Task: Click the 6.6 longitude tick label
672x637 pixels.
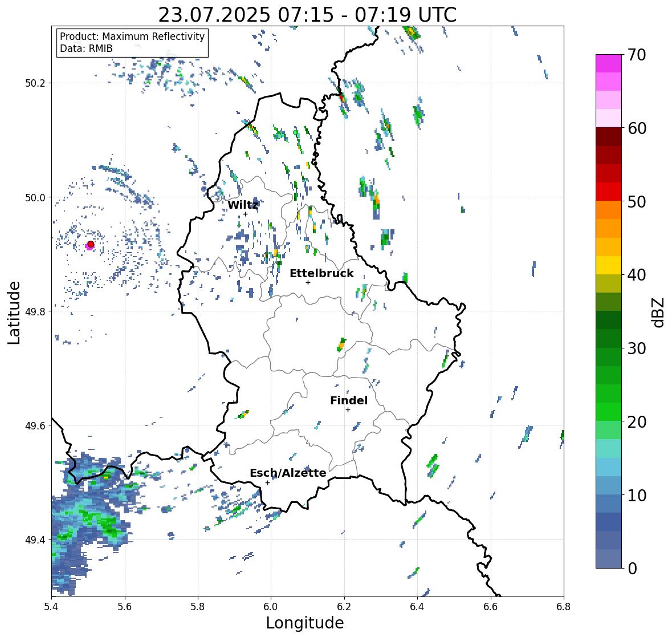Action: 491,607
